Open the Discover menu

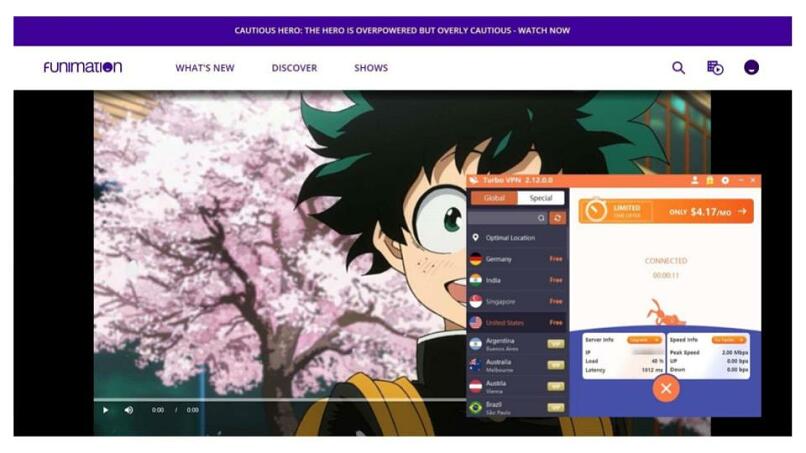point(294,68)
